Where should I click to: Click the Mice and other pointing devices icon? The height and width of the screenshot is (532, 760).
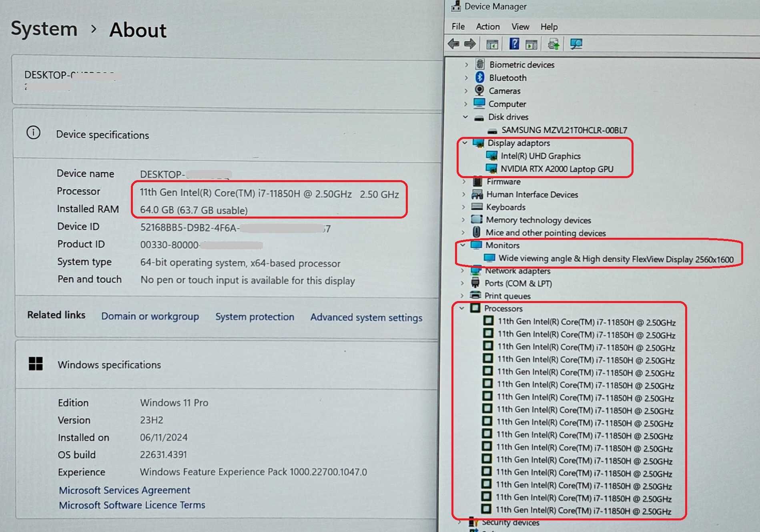476,232
